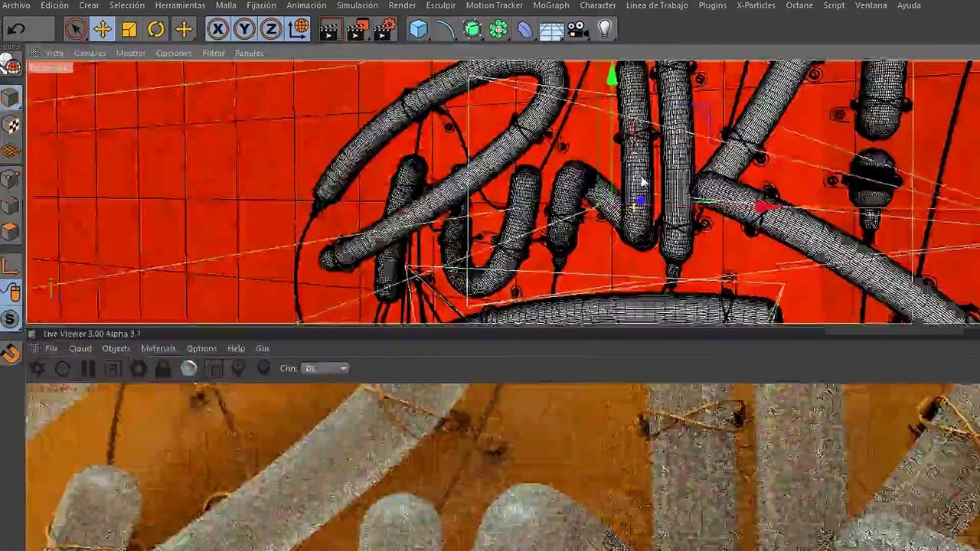Add a light bulb object
This screenshot has height=551, width=980.
pyautogui.click(x=605, y=30)
